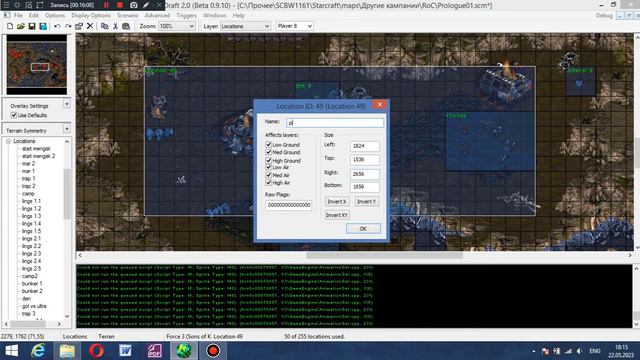Click the Copy toolbar icon

point(104,27)
